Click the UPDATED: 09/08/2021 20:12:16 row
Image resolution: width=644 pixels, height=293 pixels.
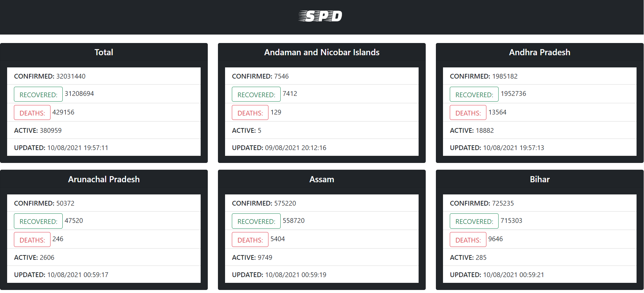[x=322, y=148]
